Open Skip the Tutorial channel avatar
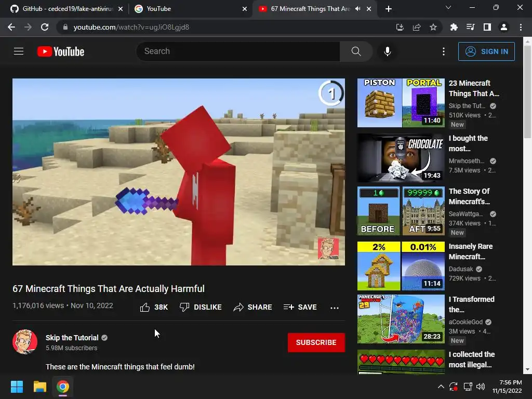 coord(25,342)
